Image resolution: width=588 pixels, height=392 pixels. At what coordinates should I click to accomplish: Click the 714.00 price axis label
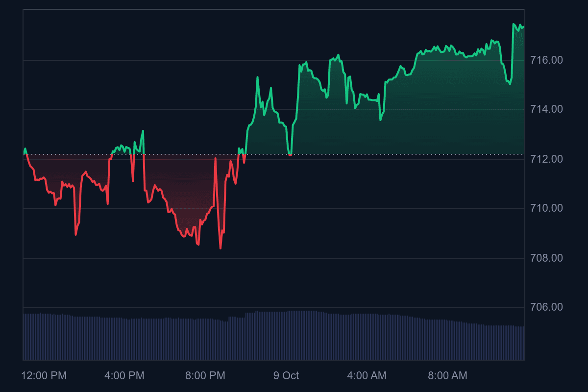click(x=546, y=109)
